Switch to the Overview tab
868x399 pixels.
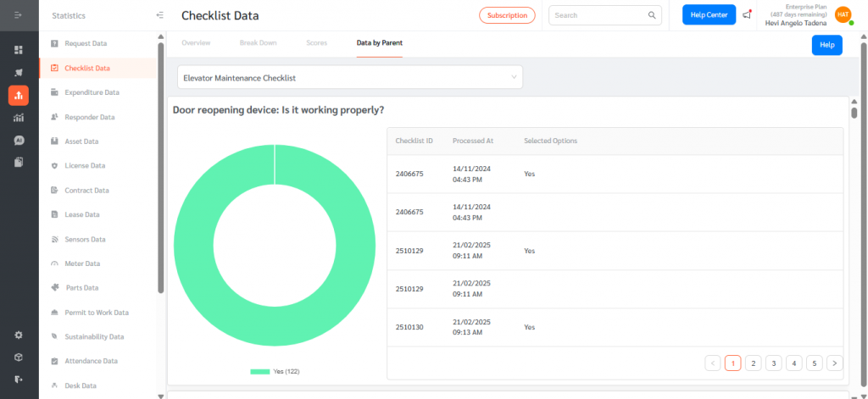point(196,42)
